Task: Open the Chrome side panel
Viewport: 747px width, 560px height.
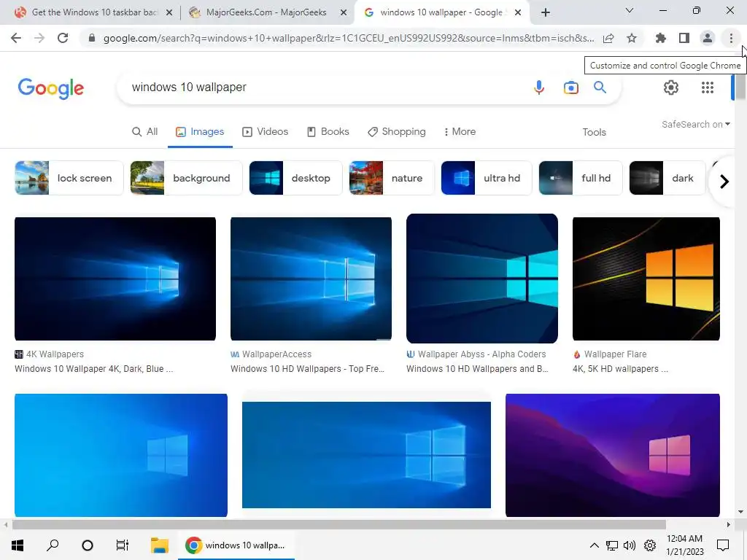Action: point(684,38)
